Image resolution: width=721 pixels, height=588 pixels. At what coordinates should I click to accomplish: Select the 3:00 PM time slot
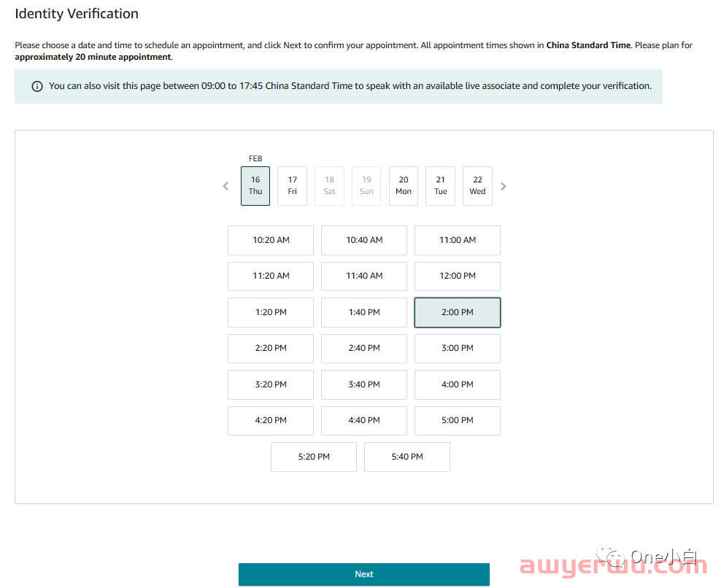(x=458, y=349)
